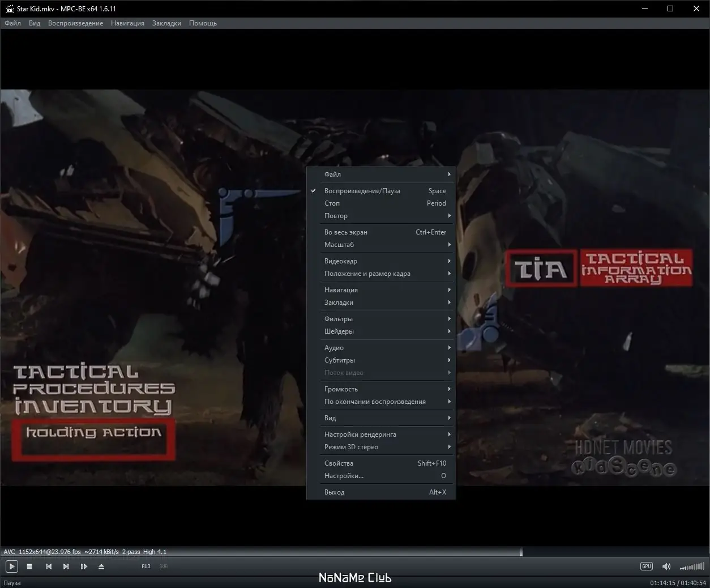This screenshot has height=588, width=710.
Task: Select audio track via AUD button
Action: (146, 566)
